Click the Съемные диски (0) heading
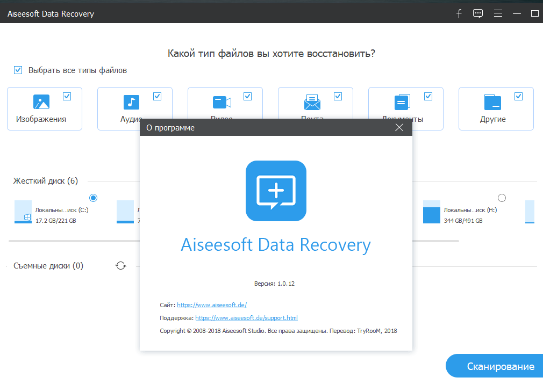This screenshot has width=543, height=392. coord(48,266)
